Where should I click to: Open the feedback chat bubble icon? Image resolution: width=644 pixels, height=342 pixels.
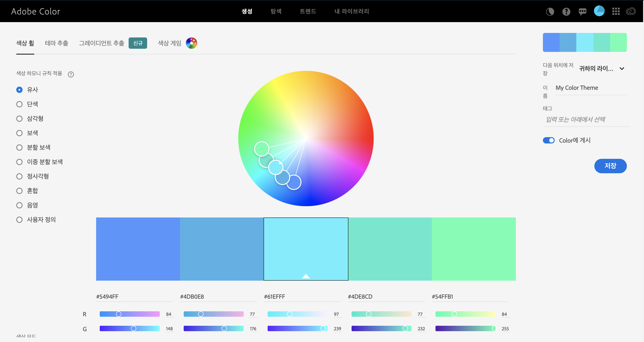pyautogui.click(x=582, y=12)
